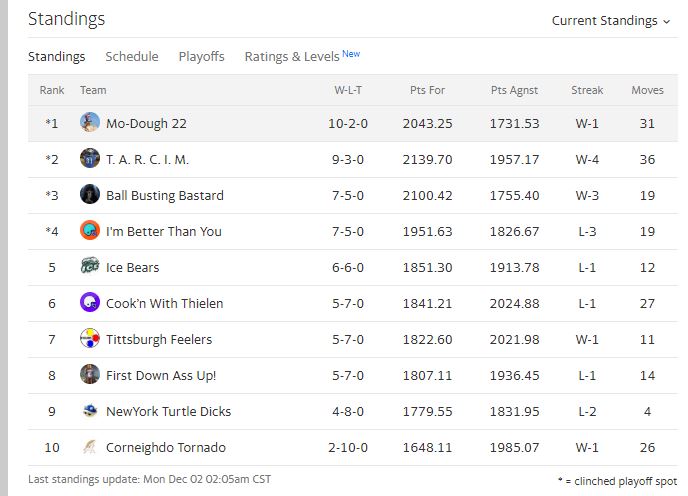688x496 pixels.
Task: Click the Tittsburgh Feelers team logo
Action: pyautogui.click(x=90, y=339)
